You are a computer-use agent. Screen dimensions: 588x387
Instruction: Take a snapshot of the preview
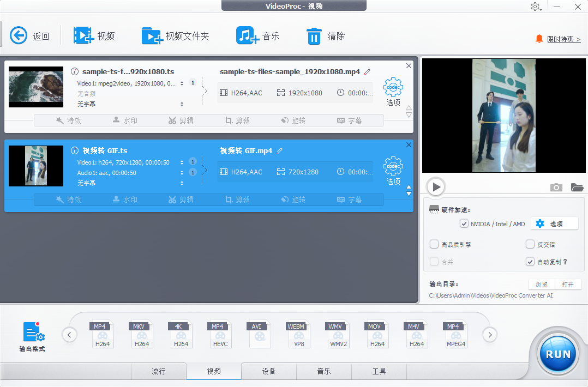coord(556,187)
